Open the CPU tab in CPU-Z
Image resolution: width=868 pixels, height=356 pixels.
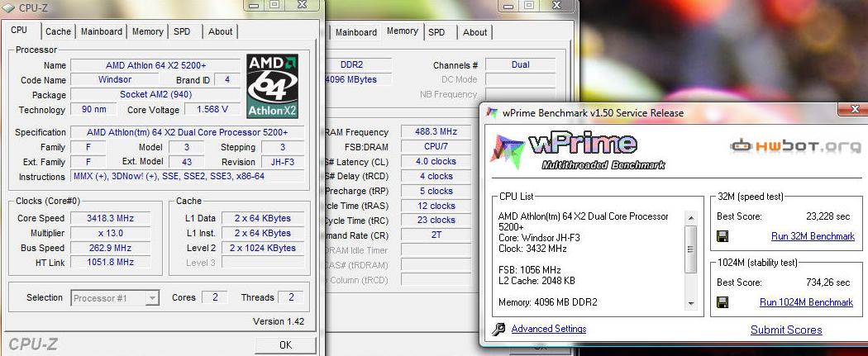coord(19,31)
